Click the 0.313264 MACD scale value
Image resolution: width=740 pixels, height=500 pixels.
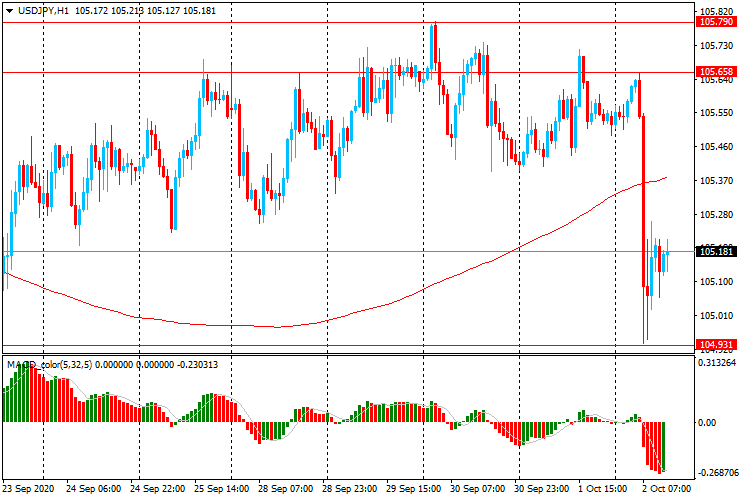coord(718,364)
